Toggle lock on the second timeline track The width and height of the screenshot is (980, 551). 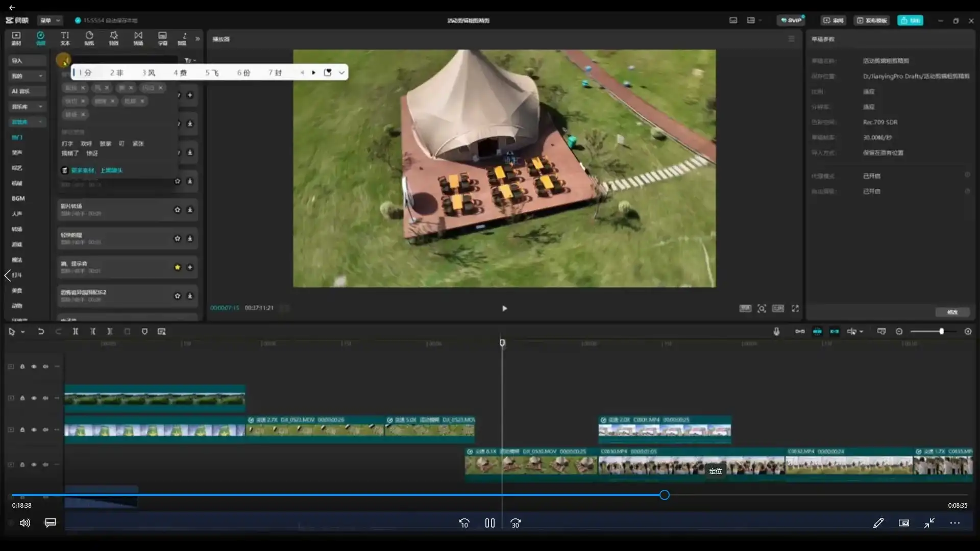coord(22,398)
